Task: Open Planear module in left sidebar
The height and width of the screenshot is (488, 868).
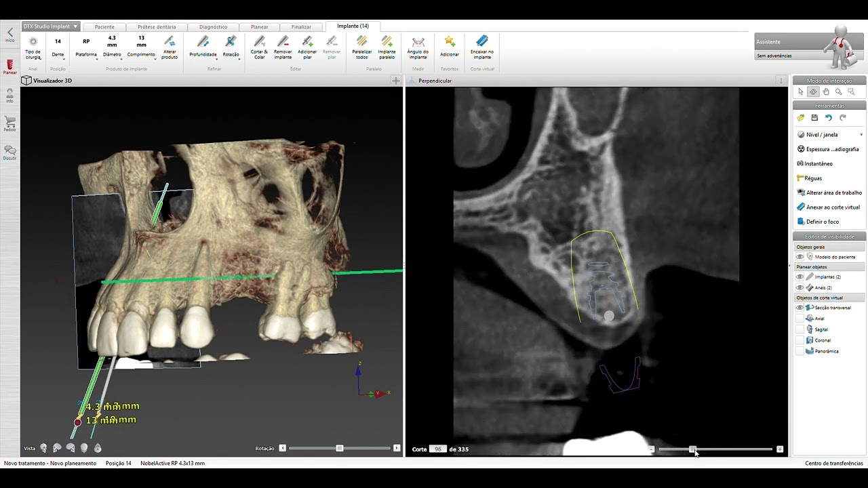Action: [9, 66]
